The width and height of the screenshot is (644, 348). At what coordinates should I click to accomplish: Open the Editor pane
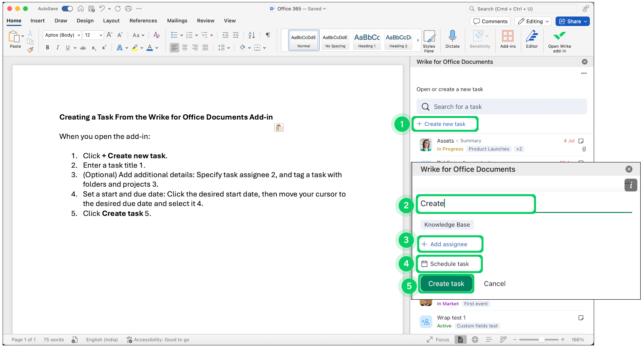tap(532, 39)
